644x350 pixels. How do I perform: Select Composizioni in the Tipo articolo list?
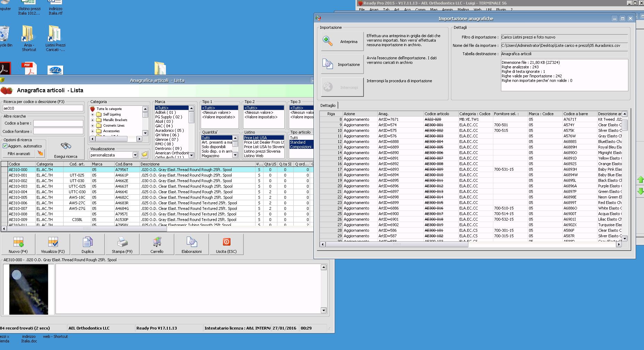click(x=301, y=147)
